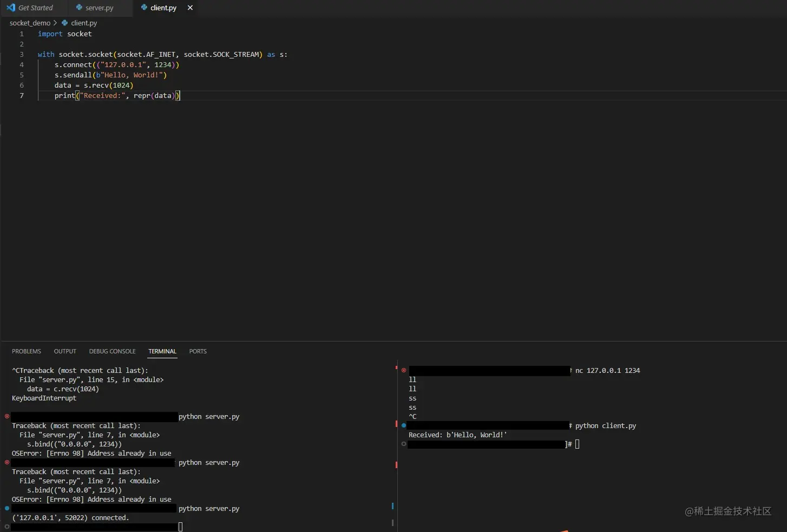Viewport: 787px width, 532px height.
Task: Select the TERMINAL panel tab
Action: [x=162, y=351]
